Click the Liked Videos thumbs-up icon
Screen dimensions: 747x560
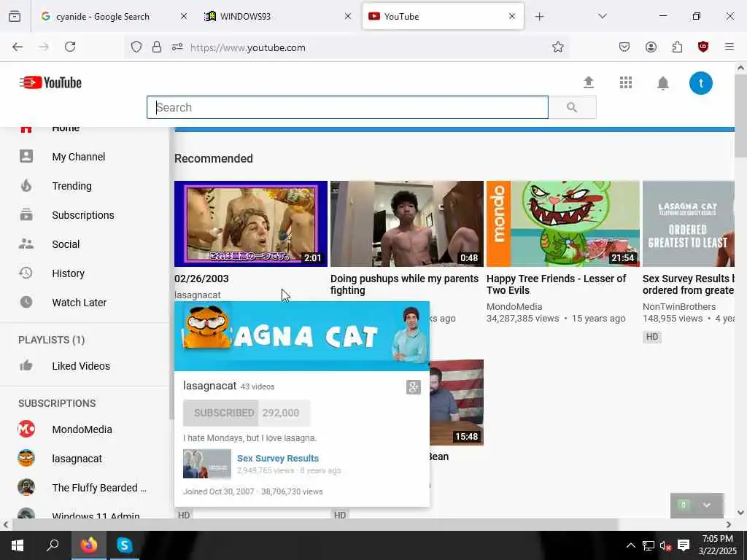[26, 365]
